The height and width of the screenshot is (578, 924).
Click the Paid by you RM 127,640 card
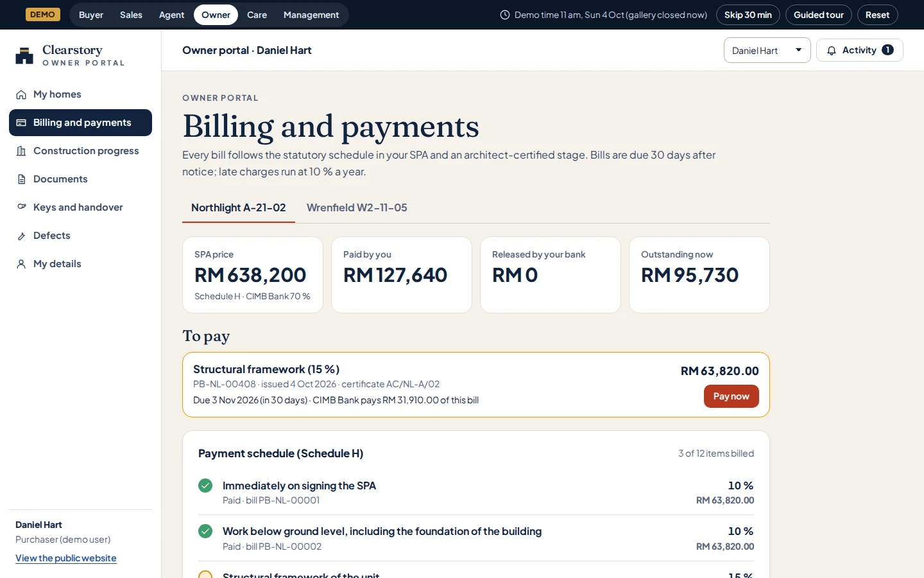402,275
